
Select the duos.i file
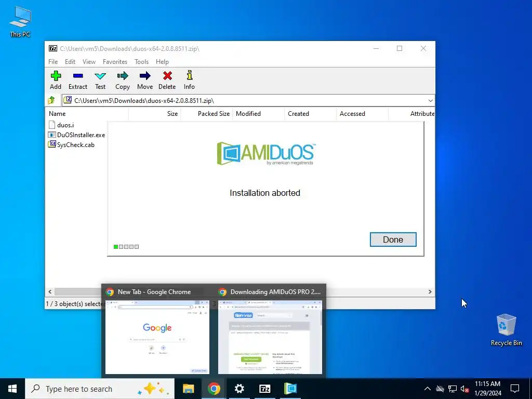pyautogui.click(x=61, y=125)
